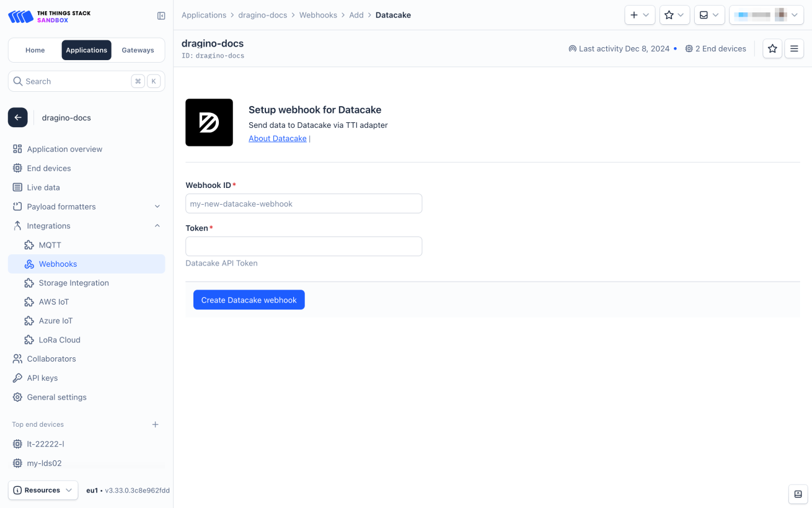The width and height of the screenshot is (812, 508).
Task: Click the Azure IoT puzzle icon
Action: coord(29,321)
